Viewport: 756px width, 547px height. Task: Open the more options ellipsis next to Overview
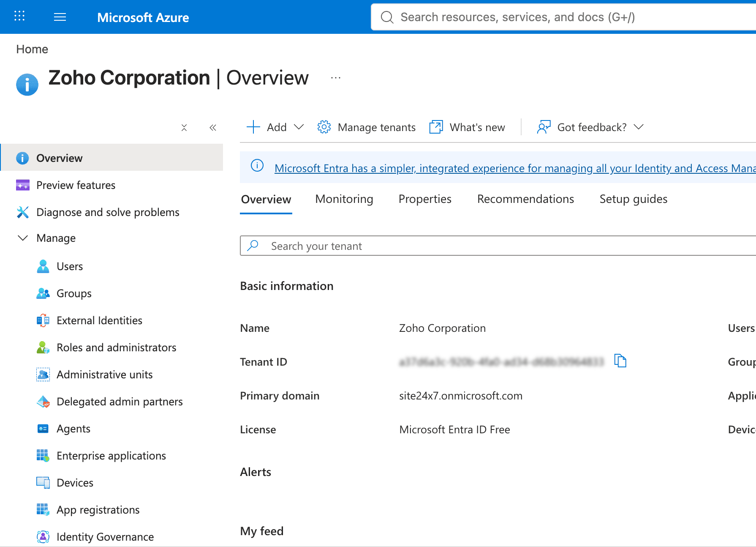pyautogui.click(x=336, y=78)
